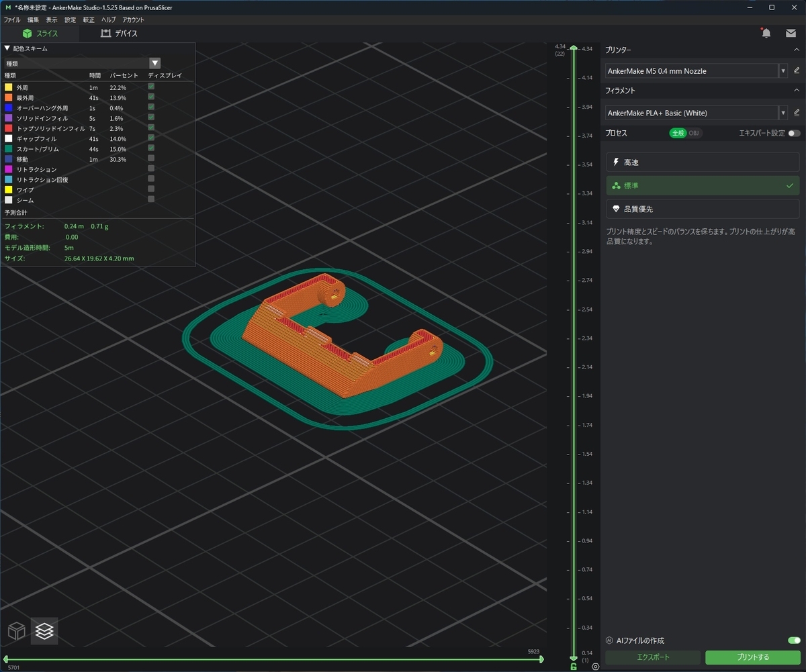Screen dimensions: 806x672
Task: Enable display checkbox for 移動
Action: coord(151,158)
